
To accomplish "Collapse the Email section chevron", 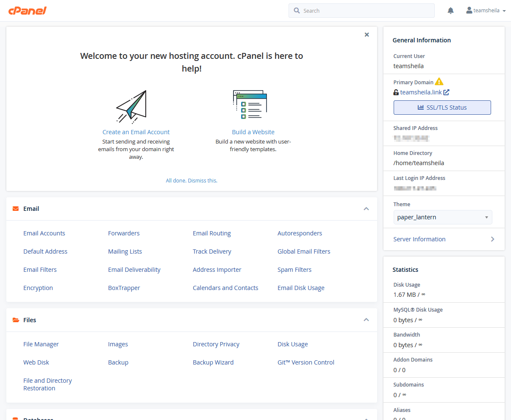I will [x=366, y=209].
